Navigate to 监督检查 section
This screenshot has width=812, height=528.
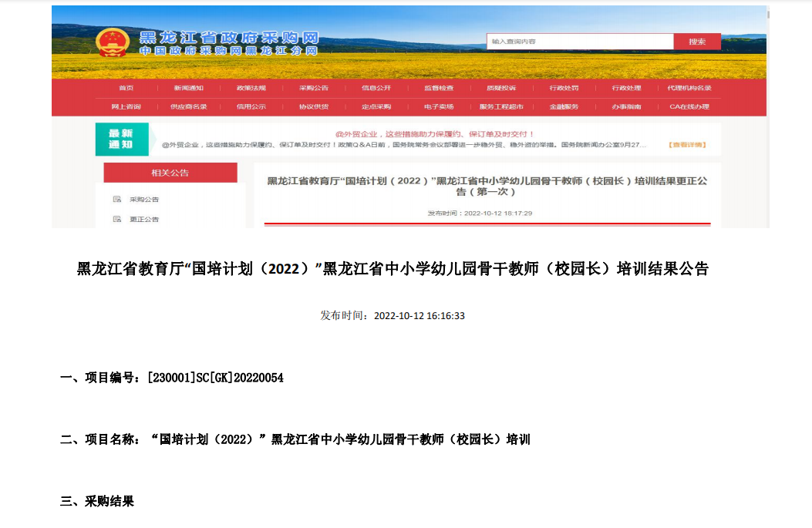[439, 88]
